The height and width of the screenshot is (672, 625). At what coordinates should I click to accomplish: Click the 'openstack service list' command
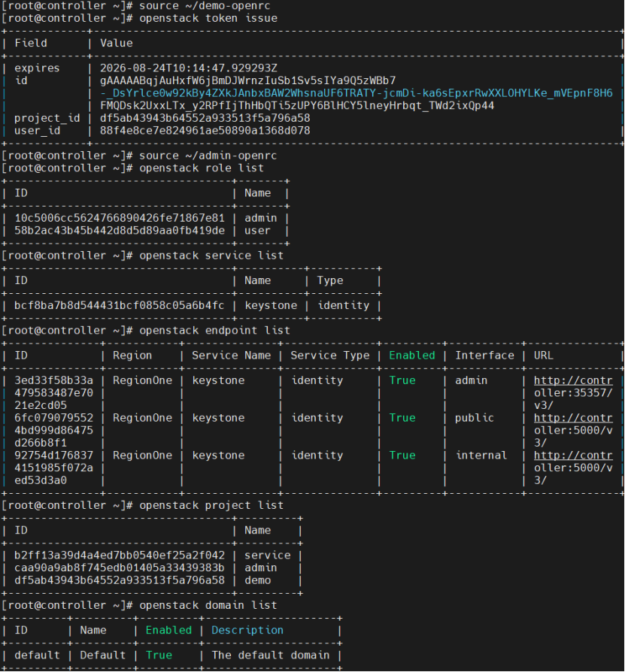point(211,256)
